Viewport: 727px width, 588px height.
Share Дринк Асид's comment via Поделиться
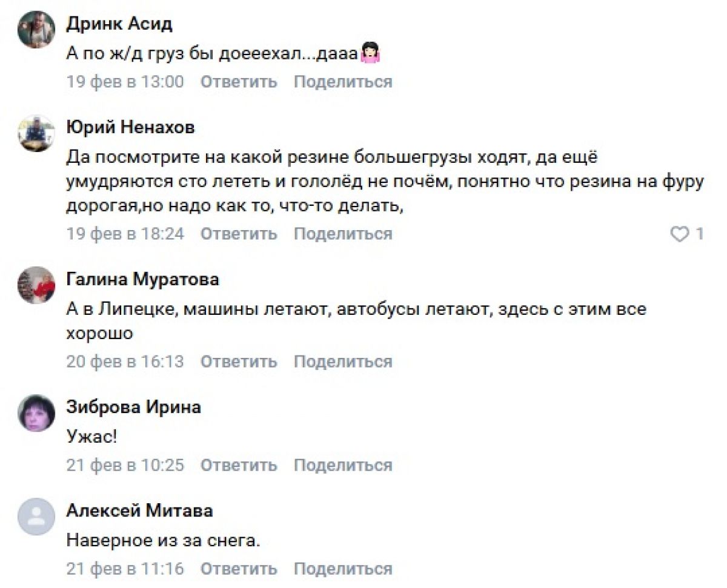pyautogui.click(x=343, y=82)
